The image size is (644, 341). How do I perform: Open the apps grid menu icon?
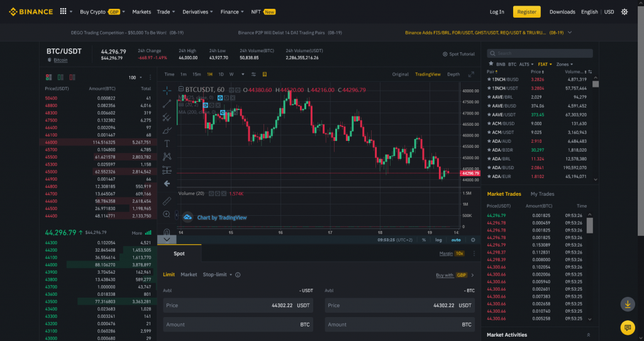(63, 11)
